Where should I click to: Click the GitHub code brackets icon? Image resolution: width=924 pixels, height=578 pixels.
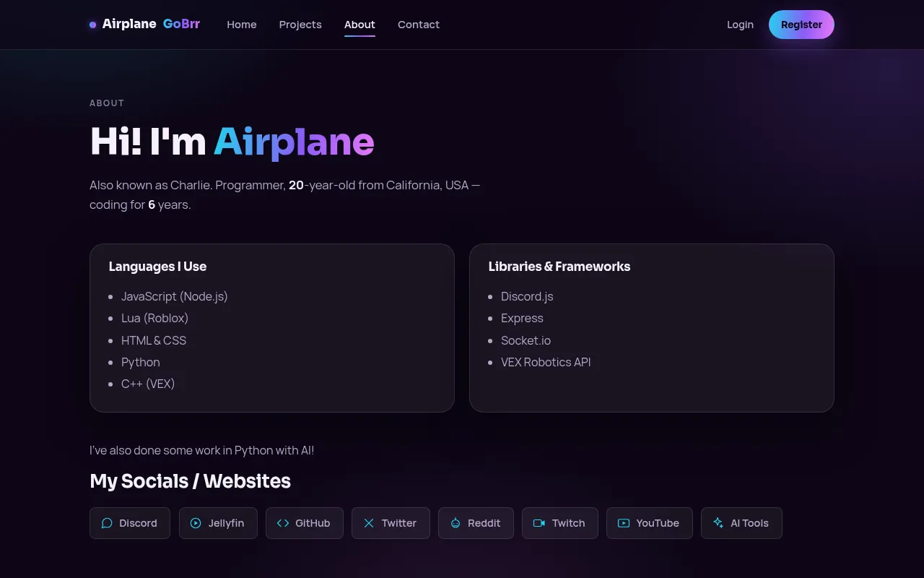tap(283, 523)
